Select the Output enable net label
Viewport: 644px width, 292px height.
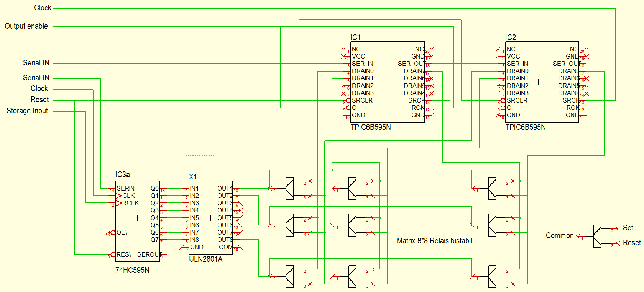click(x=26, y=26)
